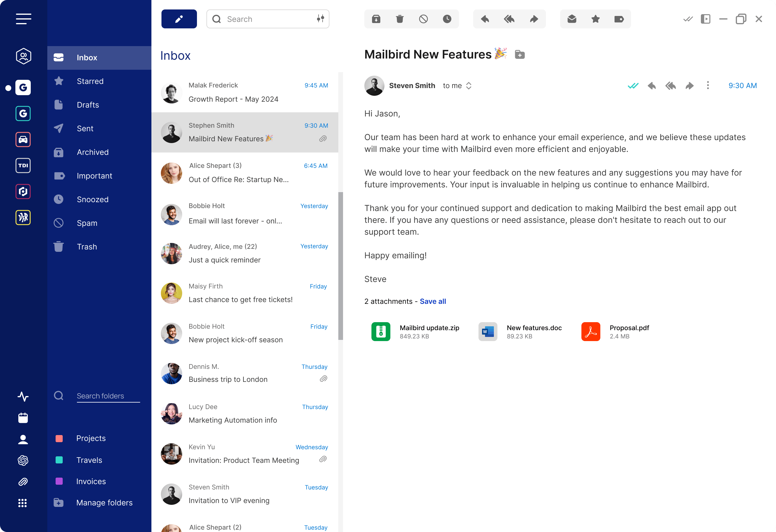776x532 pixels.
Task: Click the compose pencil button
Action: tap(179, 19)
